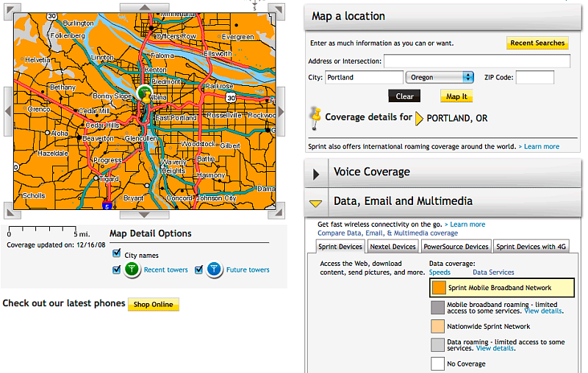Click the pushpin beside Coverage details
This screenshot has width=588, height=373.
[316, 118]
